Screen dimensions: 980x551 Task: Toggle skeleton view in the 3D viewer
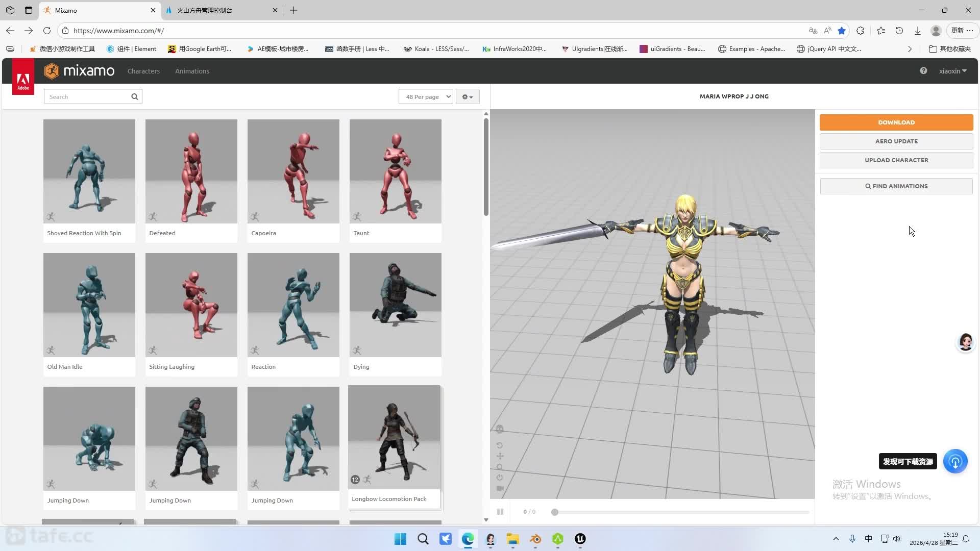click(x=500, y=429)
